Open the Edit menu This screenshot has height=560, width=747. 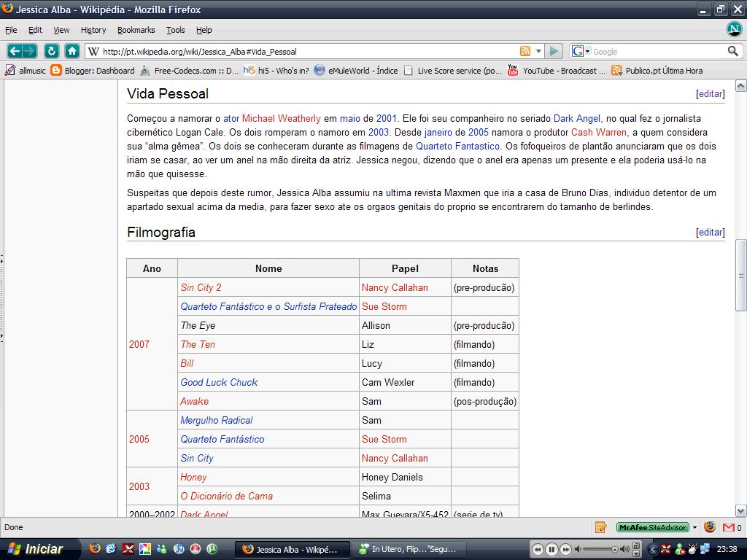[x=35, y=30]
